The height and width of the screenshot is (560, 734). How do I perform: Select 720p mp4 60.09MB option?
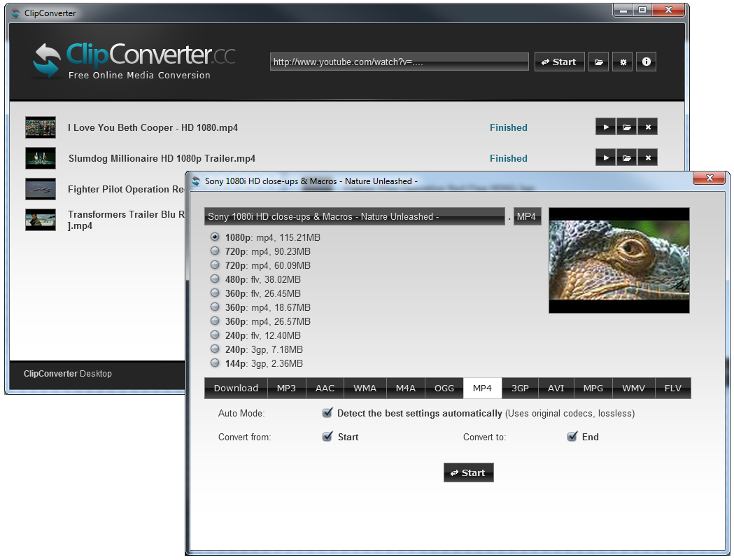215,265
